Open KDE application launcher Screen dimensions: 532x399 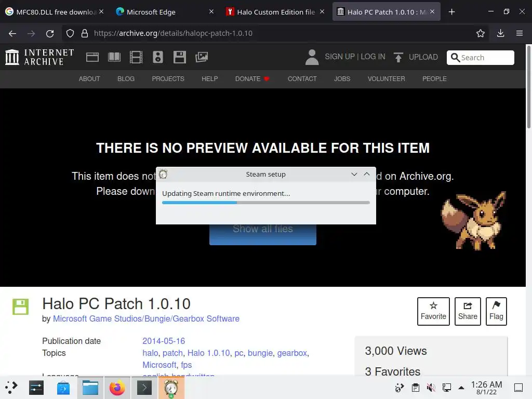pos(11,387)
